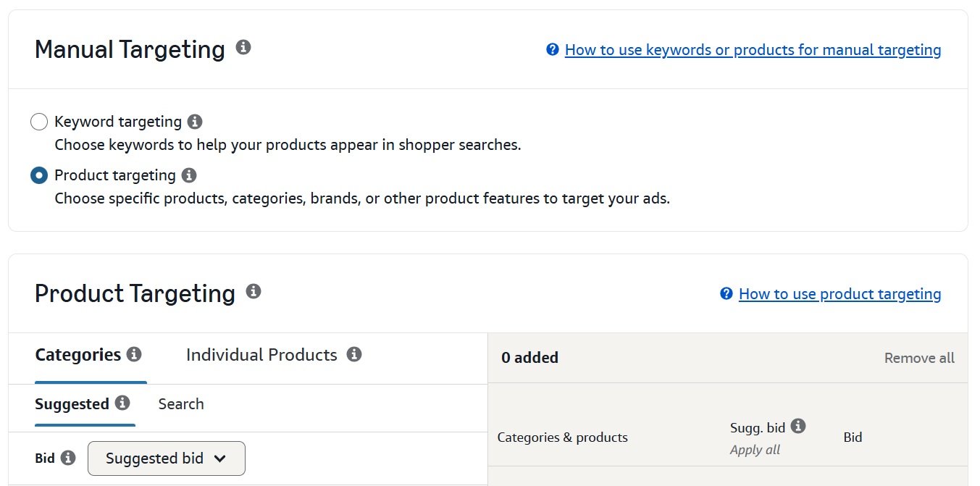
Task: Switch to the Individual Products tab
Action: 261,354
